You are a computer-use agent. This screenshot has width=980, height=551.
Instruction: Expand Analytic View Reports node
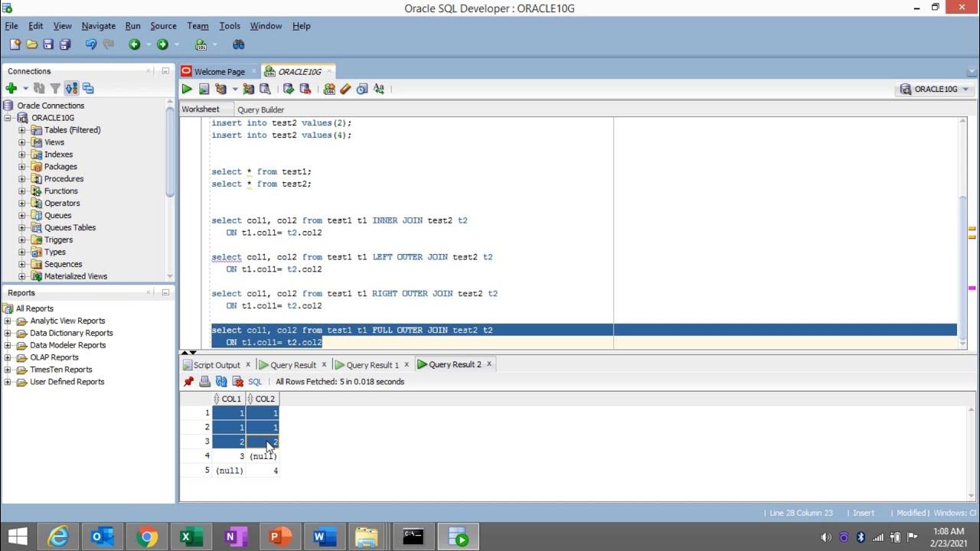coord(8,321)
